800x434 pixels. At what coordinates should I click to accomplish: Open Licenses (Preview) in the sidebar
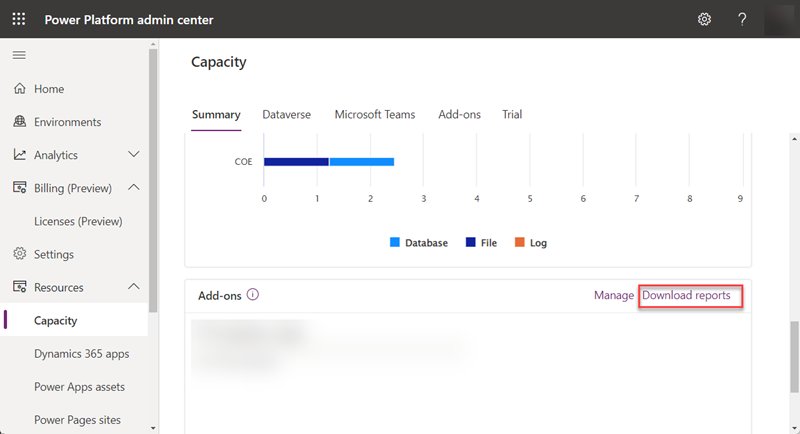tap(78, 221)
